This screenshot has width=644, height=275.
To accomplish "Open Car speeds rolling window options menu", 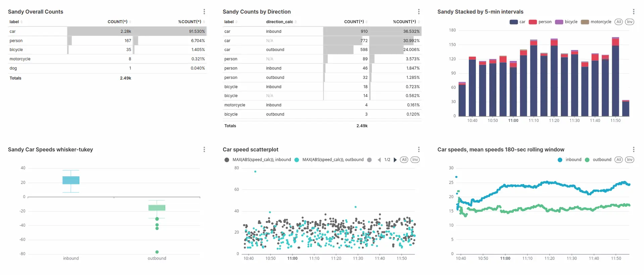I will pyautogui.click(x=634, y=149).
